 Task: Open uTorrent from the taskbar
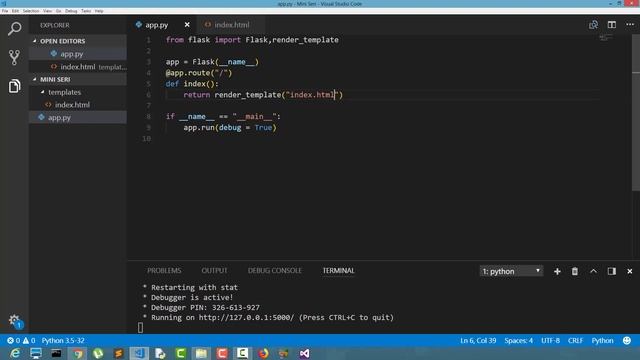[x=98, y=353]
